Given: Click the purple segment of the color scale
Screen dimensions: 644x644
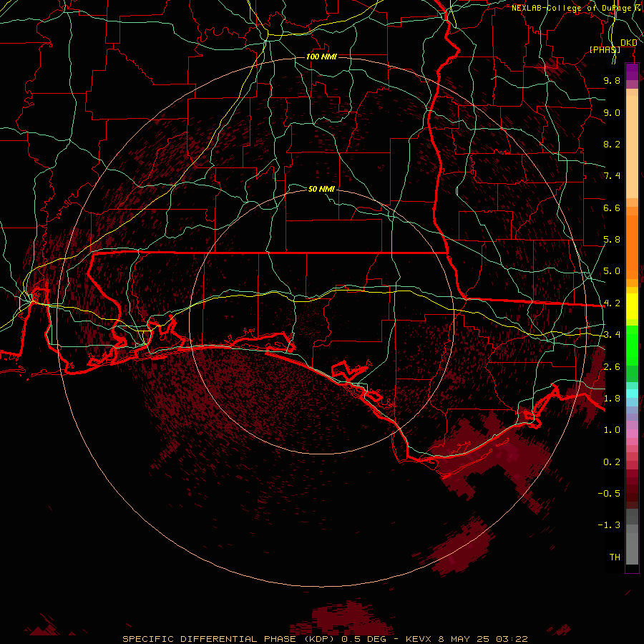Looking at the screenshot, I should pyautogui.click(x=632, y=72).
